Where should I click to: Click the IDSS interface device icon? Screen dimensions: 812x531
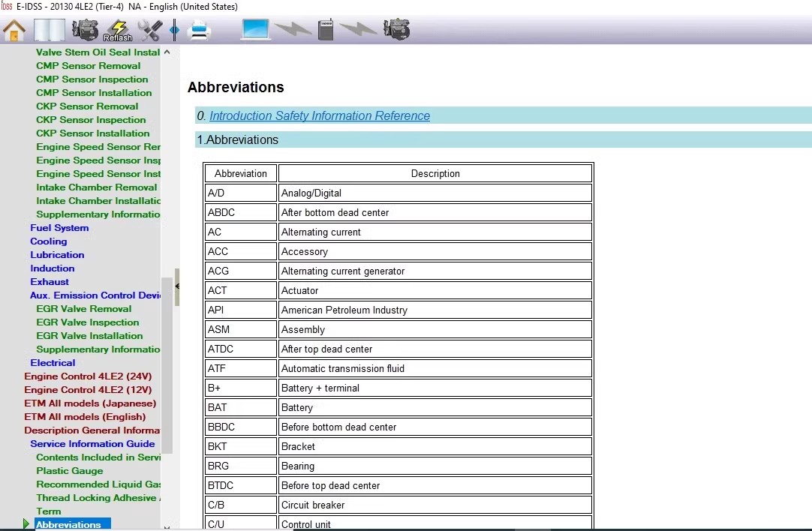pyautogui.click(x=326, y=29)
